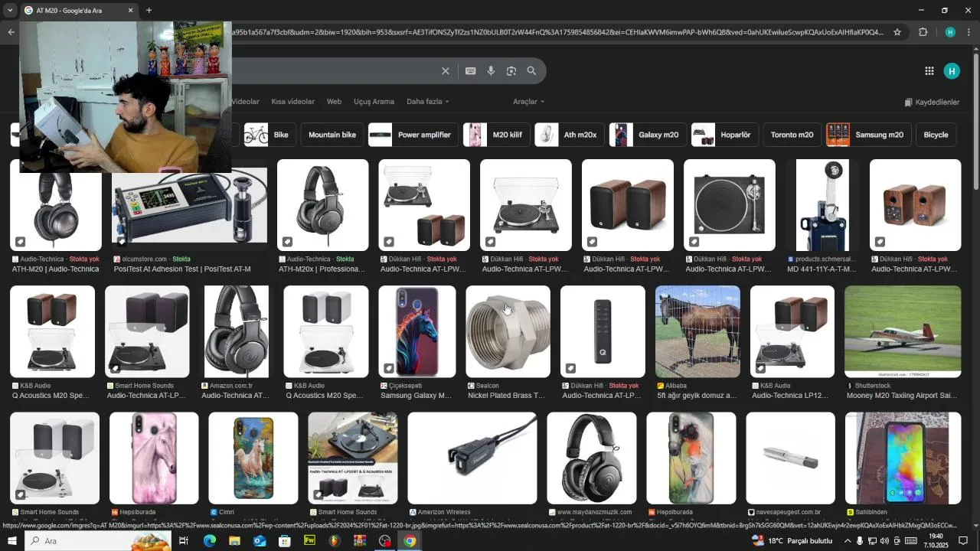980x551 pixels.
Task: Switch to the Web search tab
Action: 334,102
